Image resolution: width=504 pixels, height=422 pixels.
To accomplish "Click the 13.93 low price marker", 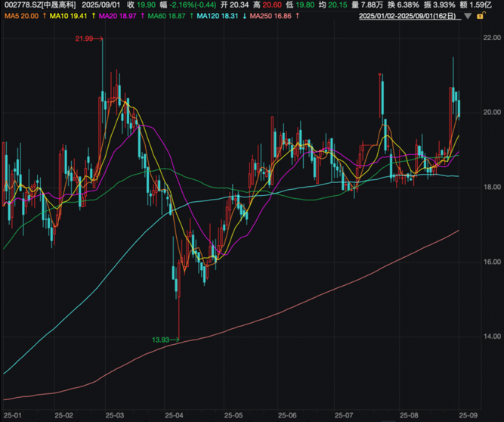I will [x=160, y=341].
